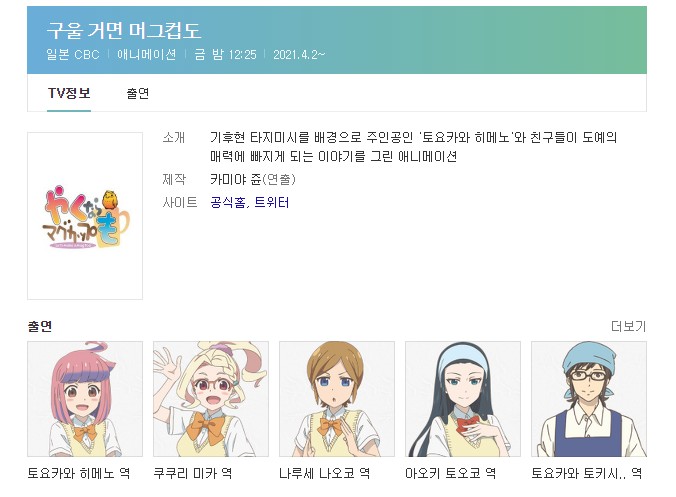Click 더보기 to see more cast

point(629,326)
